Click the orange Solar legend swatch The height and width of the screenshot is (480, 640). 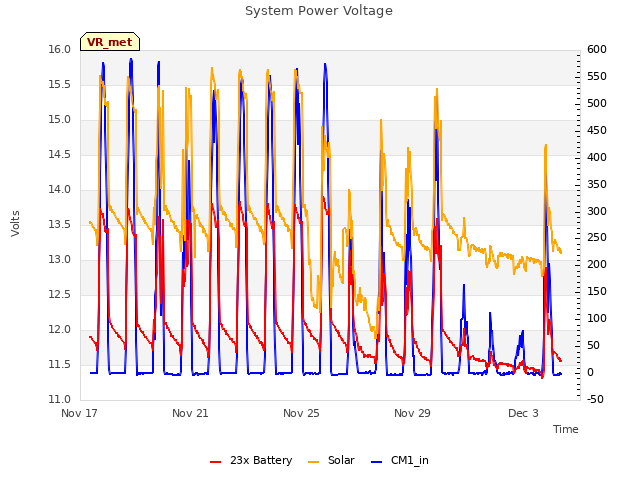point(313,462)
